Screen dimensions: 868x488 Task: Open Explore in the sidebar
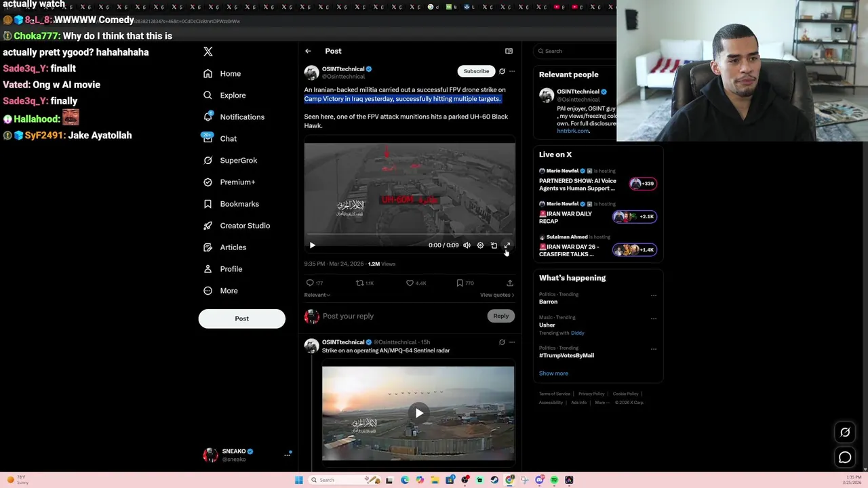tap(224, 96)
